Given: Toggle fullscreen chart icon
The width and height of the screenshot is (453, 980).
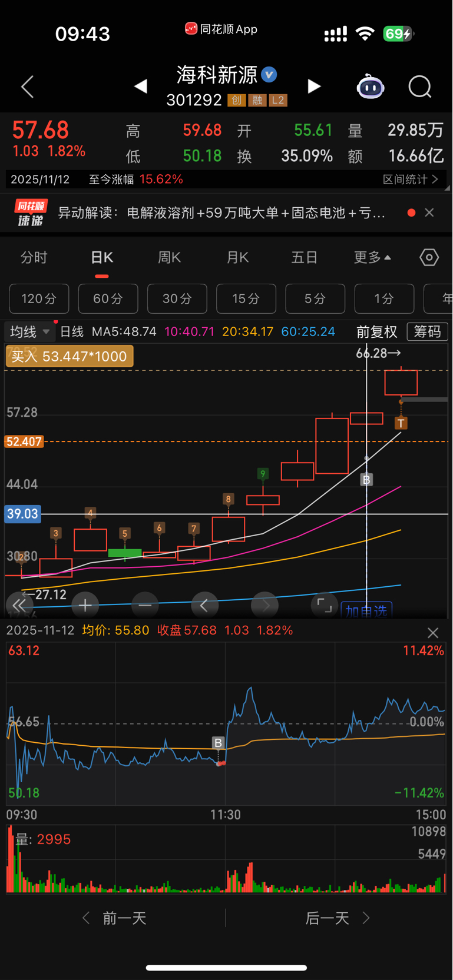Looking at the screenshot, I should tap(324, 604).
